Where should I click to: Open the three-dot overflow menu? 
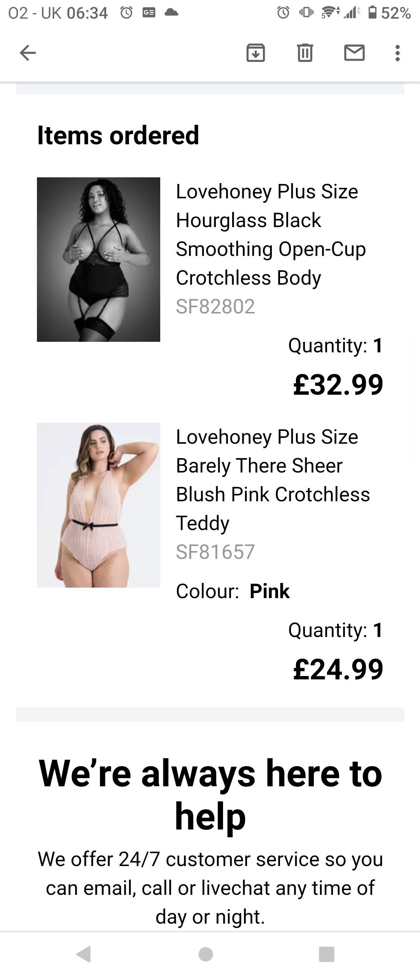pos(397,53)
